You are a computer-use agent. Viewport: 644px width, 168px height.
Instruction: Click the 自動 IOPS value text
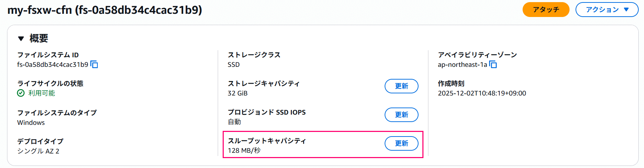[234, 122]
